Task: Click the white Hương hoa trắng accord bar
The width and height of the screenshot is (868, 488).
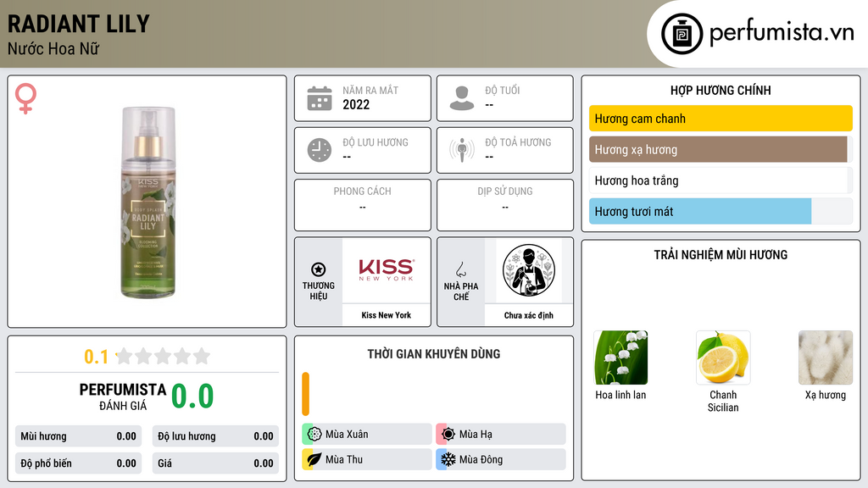Action: point(719,180)
